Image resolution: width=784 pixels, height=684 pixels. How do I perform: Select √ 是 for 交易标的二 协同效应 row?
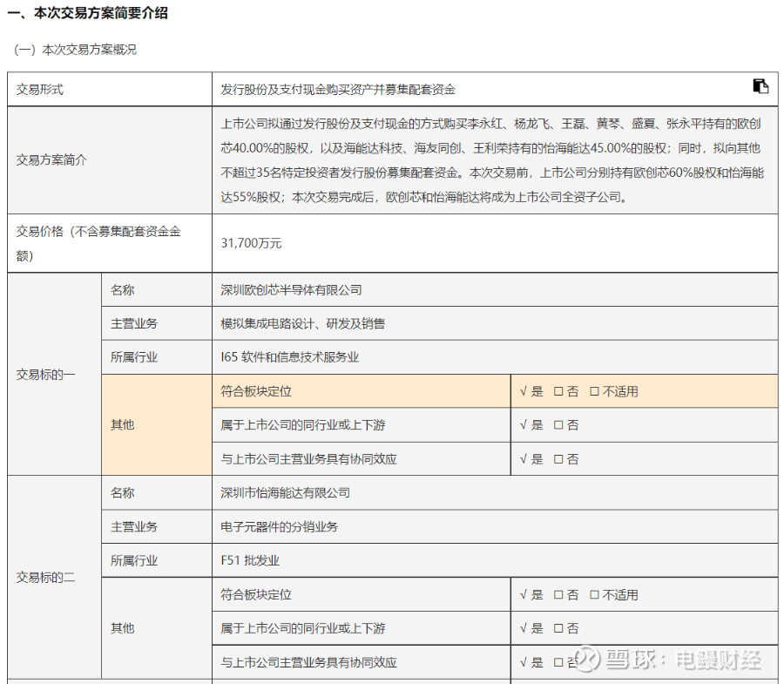click(531, 662)
